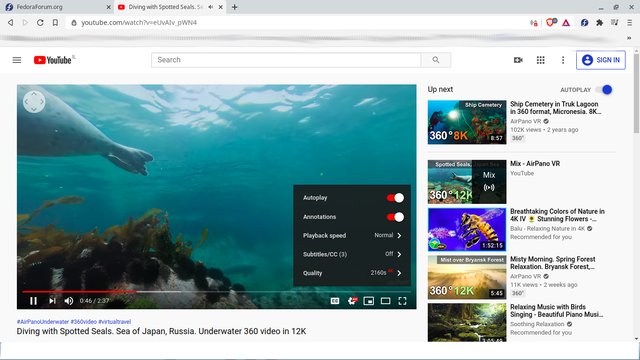Viewport: 640px width, 360px height.
Task: Click the video title text
Action: coord(161,331)
